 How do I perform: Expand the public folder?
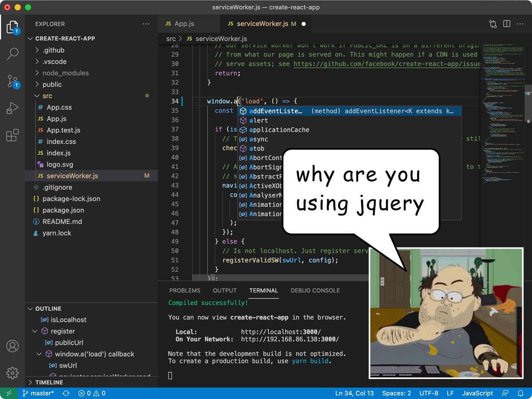pyautogui.click(x=91, y=84)
